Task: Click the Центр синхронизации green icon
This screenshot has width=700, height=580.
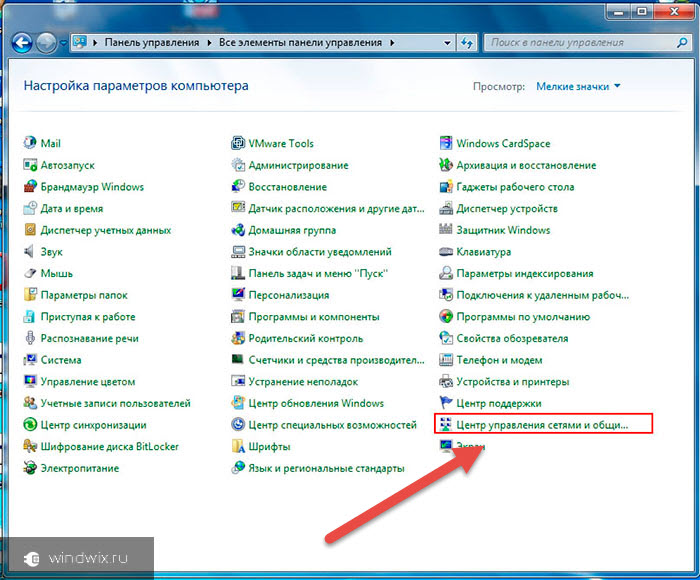Action: pos(30,425)
